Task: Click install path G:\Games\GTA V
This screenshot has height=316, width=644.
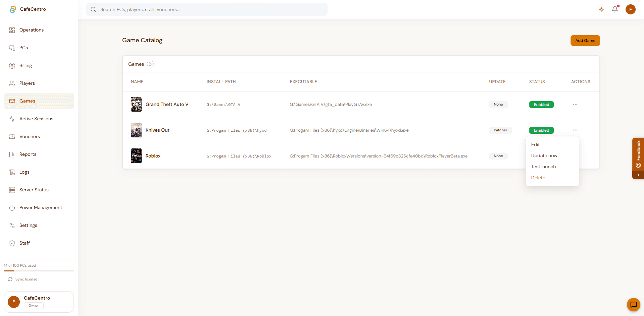Action: [224, 105]
